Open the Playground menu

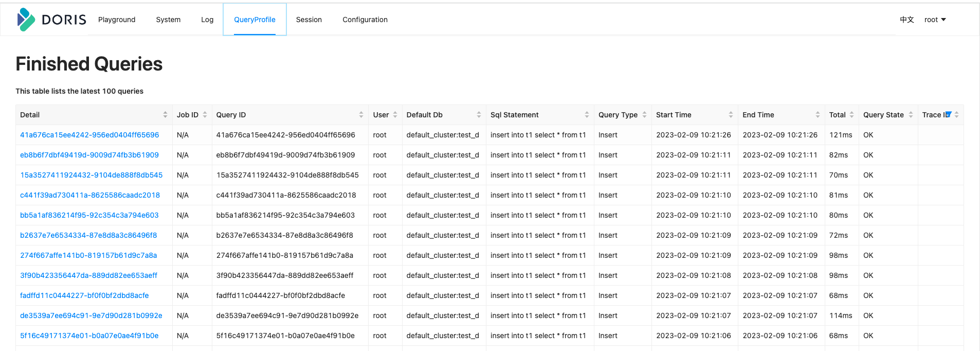point(117,20)
